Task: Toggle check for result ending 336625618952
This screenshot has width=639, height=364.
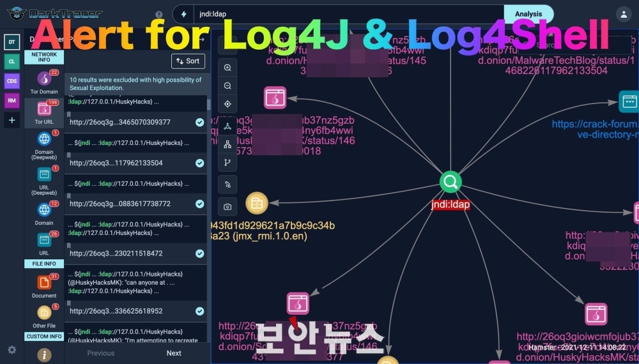Action: coord(199,311)
